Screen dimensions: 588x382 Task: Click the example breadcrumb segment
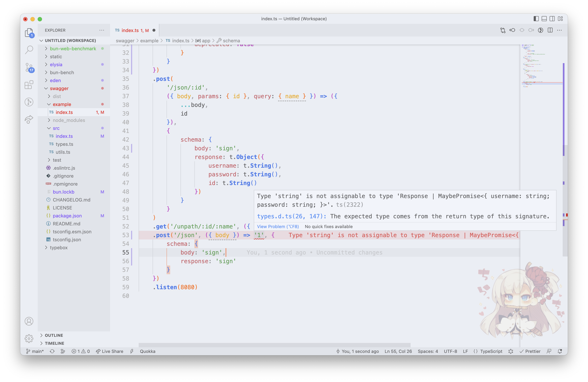(149, 41)
